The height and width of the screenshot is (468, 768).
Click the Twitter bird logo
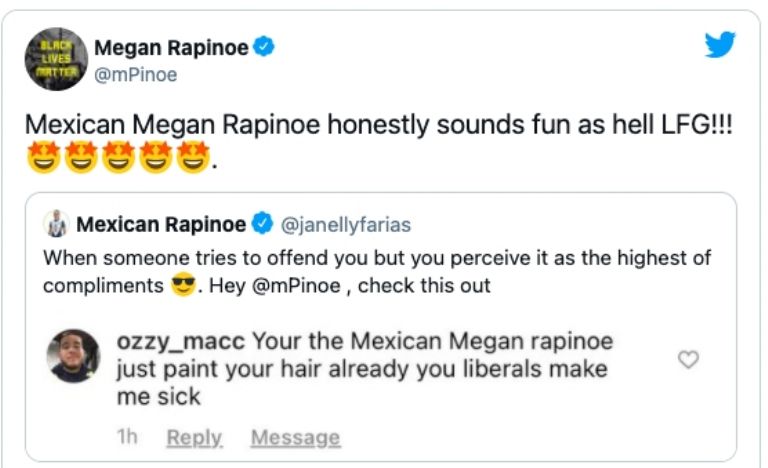pyautogui.click(x=720, y=46)
